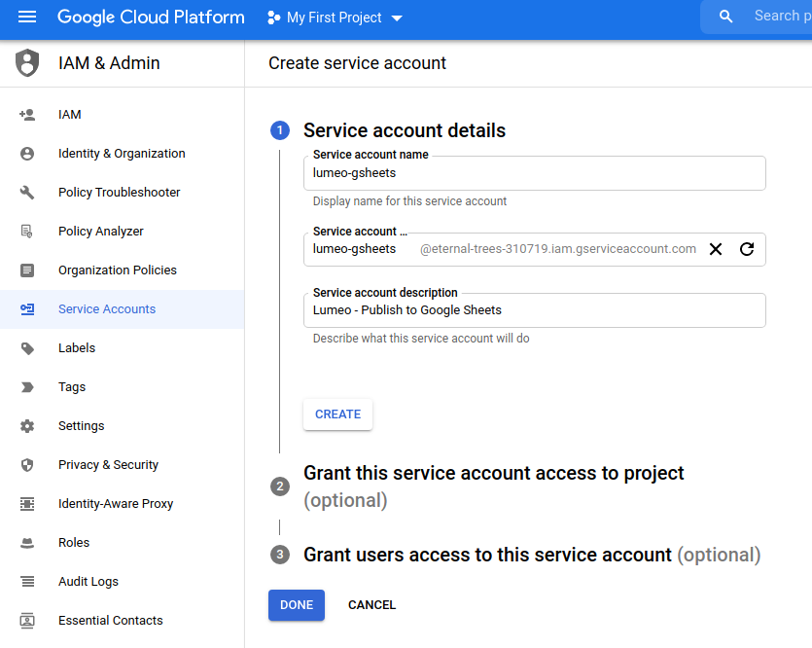
Task: Click the Privacy & Security shield icon
Action: 27,465
